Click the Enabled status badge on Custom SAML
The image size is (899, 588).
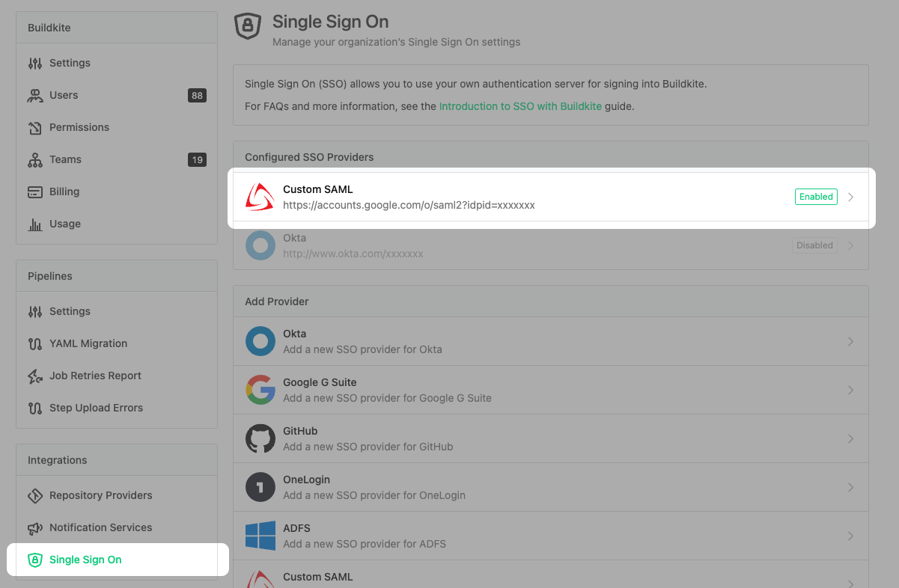coord(816,197)
